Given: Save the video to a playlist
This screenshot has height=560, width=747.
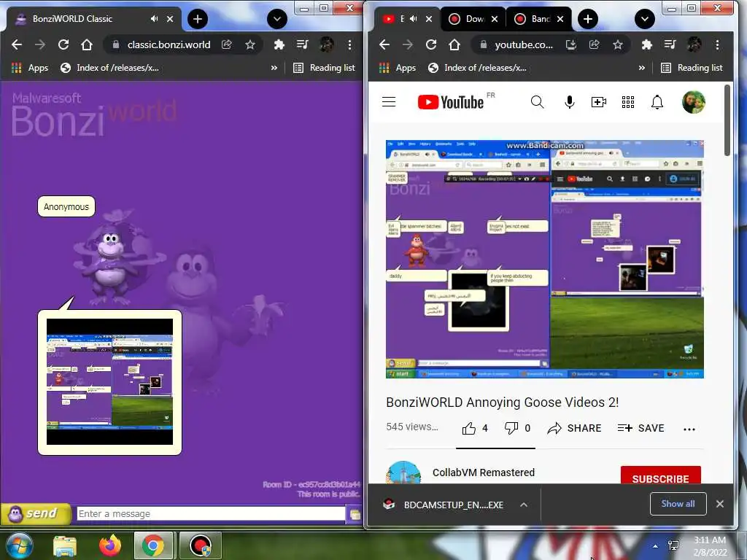Looking at the screenshot, I should point(640,428).
